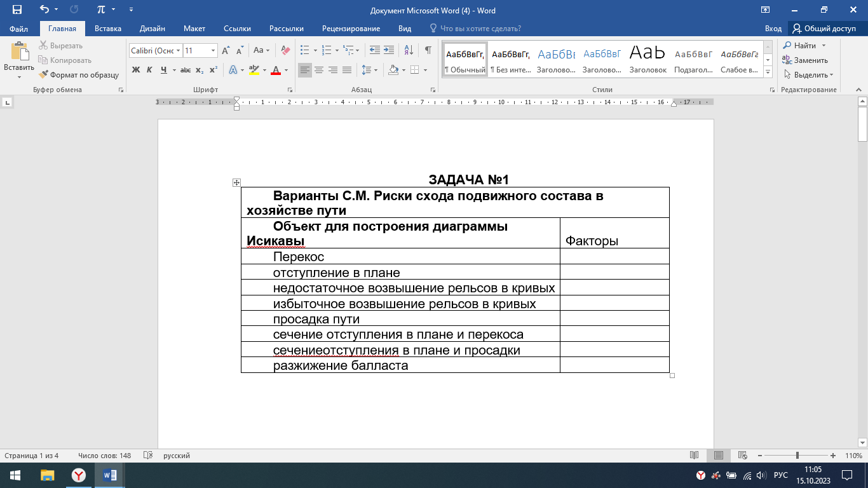Switch to the Вставка ribbon tab
The height and width of the screenshot is (488, 868).
point(108,29)
